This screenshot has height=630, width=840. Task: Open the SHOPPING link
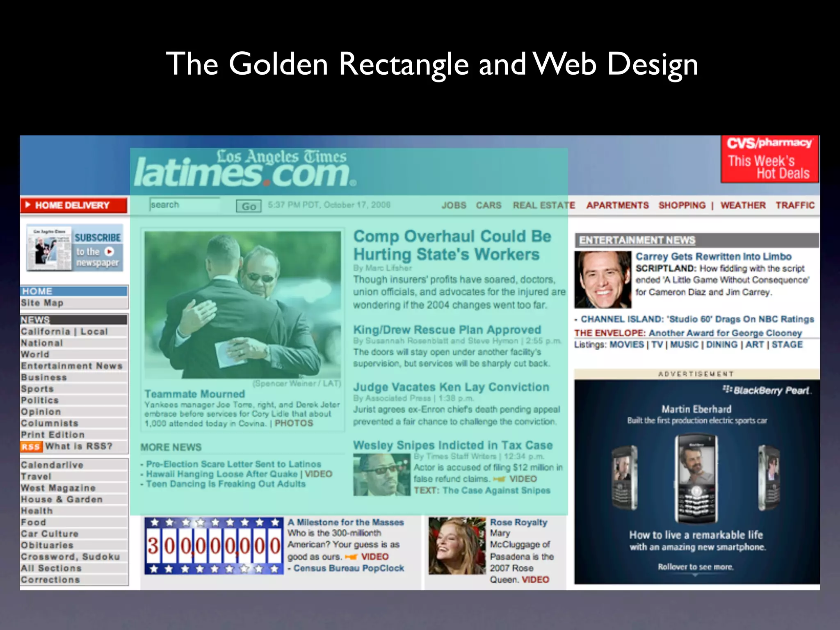(x=682, y=205)
